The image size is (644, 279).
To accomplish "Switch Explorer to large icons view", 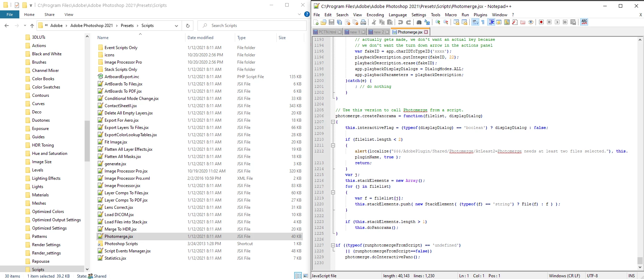I will click(306, 276).
